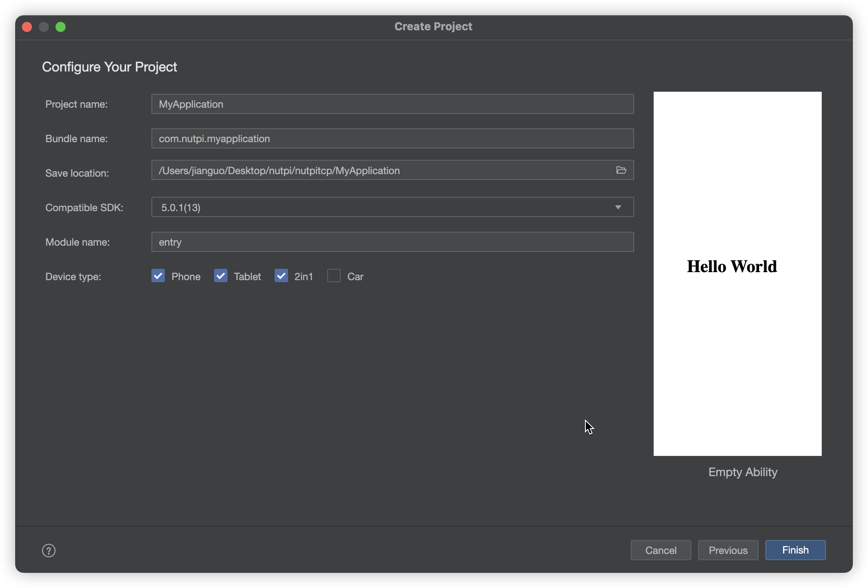
Task: Click the Module name entry field
Action: pyautogui.click(x=392, y=241)
